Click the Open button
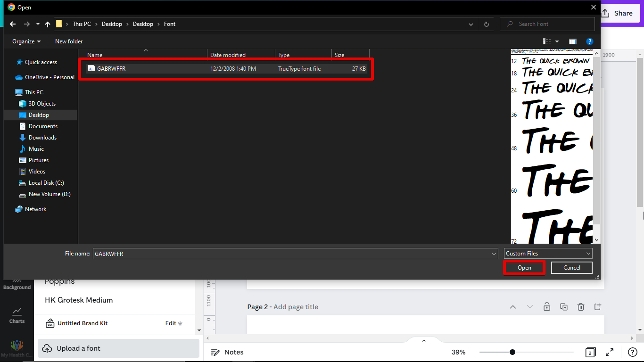The height and width of the screenshot is (362, 644). coord(524,268)
